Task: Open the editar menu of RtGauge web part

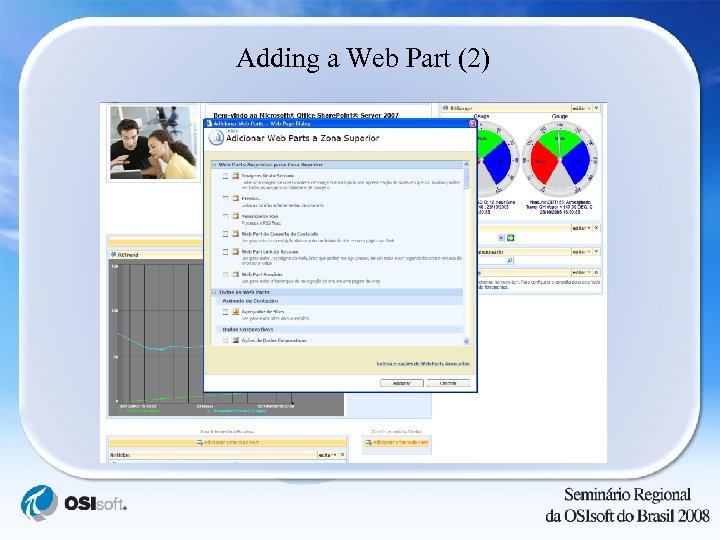Action: (x=581, y=108)
